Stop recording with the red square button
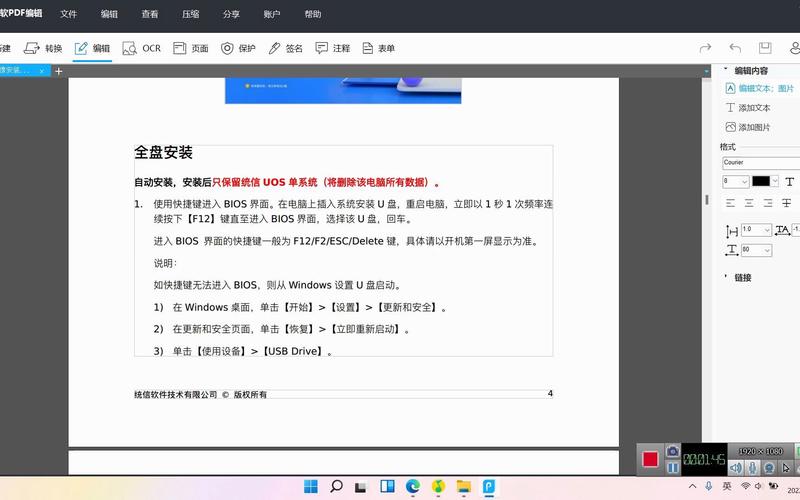 click(650, 459)
